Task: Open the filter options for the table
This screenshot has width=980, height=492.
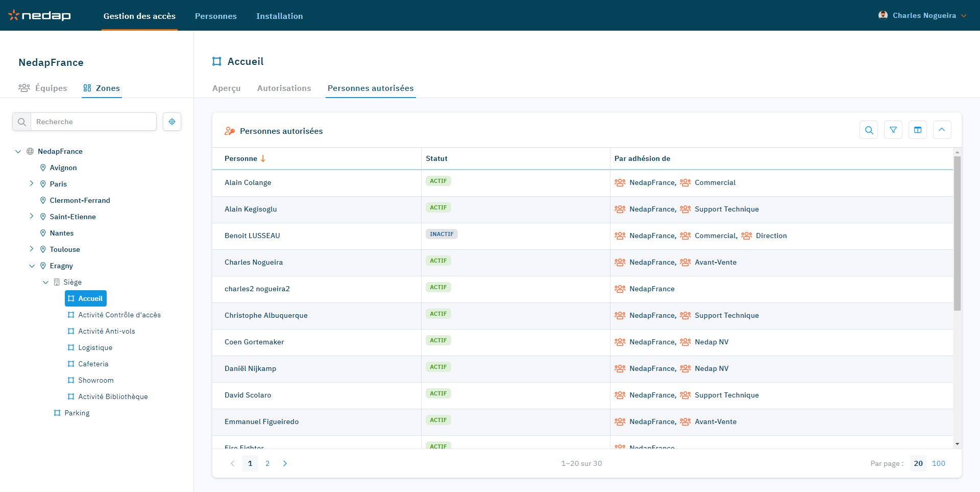Action: [x=893, y=130]
